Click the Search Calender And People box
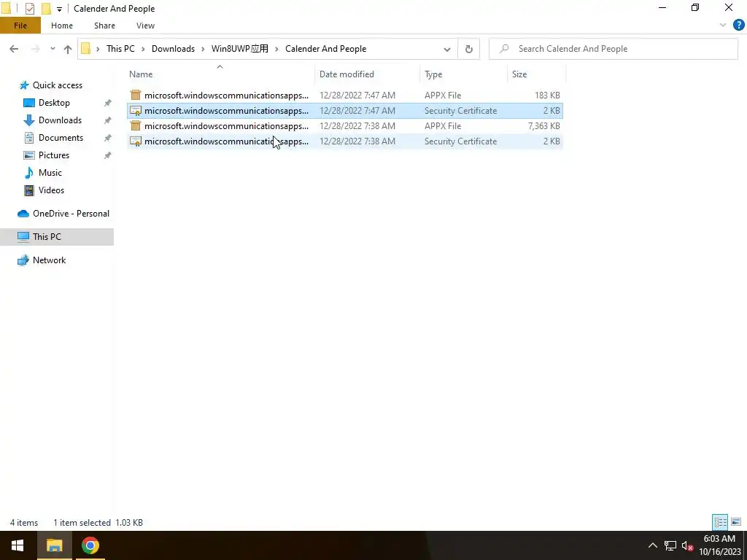 point(613,49)
